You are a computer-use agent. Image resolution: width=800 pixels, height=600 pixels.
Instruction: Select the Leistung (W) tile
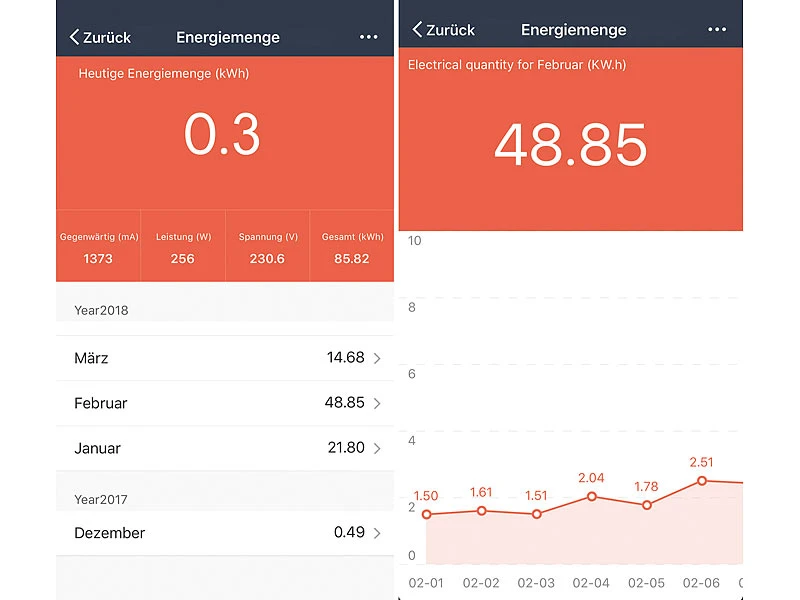tap(183, 247)
